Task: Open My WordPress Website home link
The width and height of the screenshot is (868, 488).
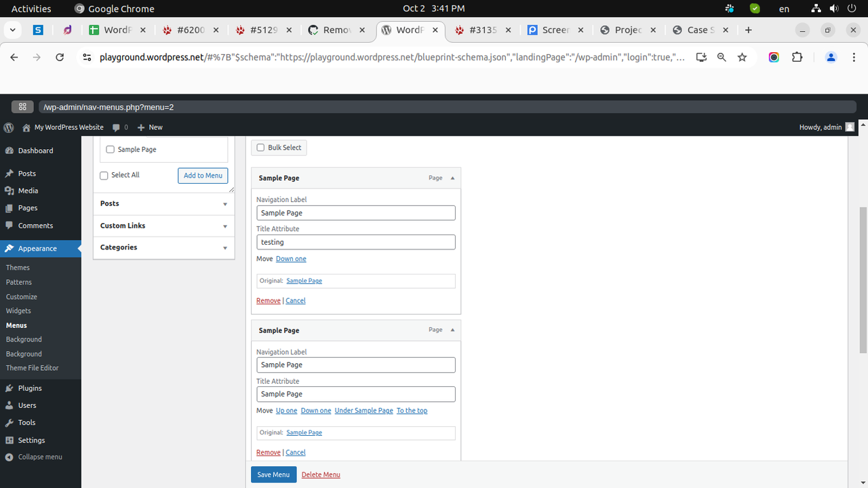Action: (x=63, y=127)
